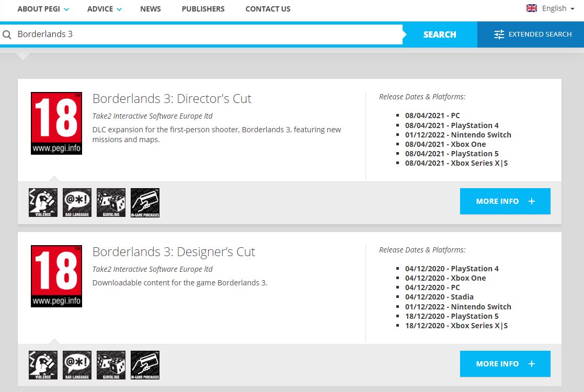This screenshot has width=584, height=392.
Task: Click the Search button
Action: pos(440,34)
